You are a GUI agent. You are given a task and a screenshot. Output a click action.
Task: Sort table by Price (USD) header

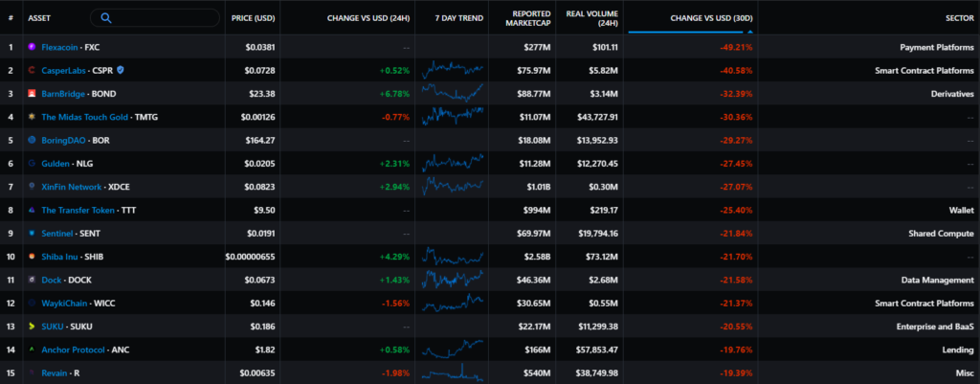(252, 17)
